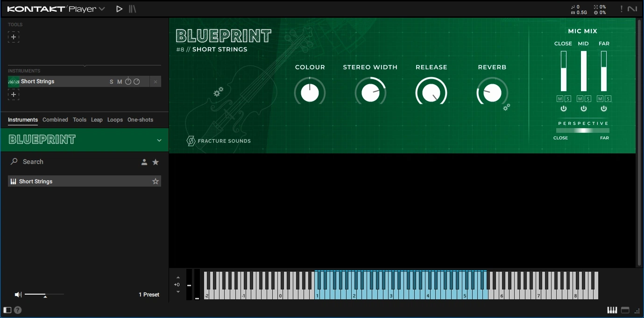Switch to the One-shots tab
Screen dimensions: 644x318
point(140,120)
